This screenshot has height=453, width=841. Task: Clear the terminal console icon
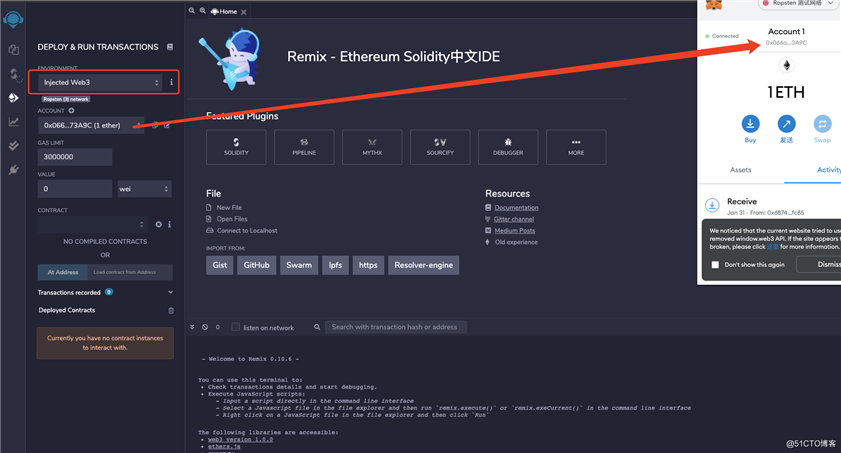205,327
